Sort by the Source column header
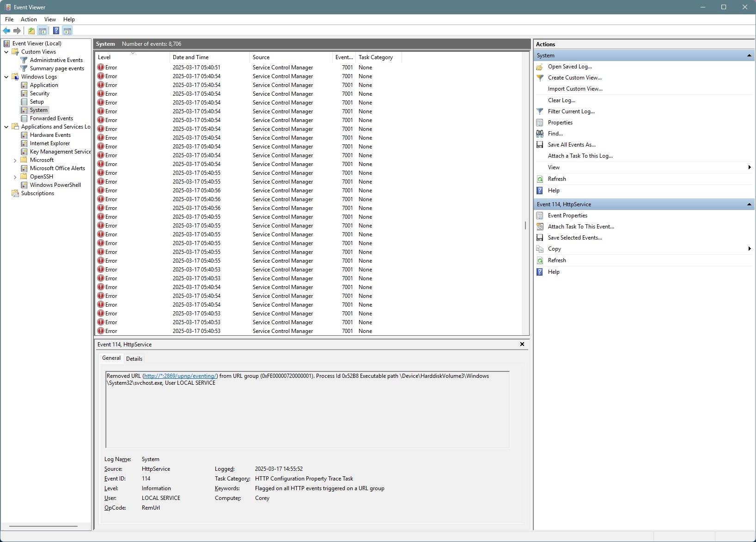Image resolution: width=756 pixels, height=542 pixels. (x=291, y=57)
